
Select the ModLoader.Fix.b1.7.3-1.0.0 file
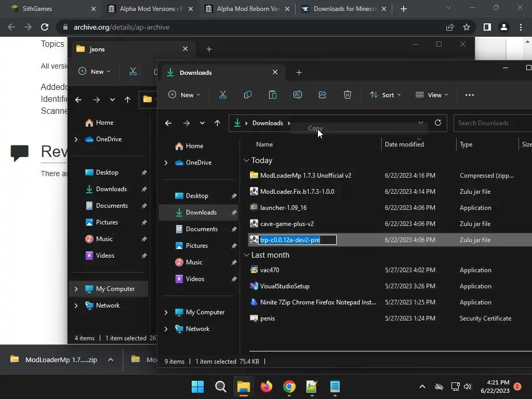pos(297,192)
